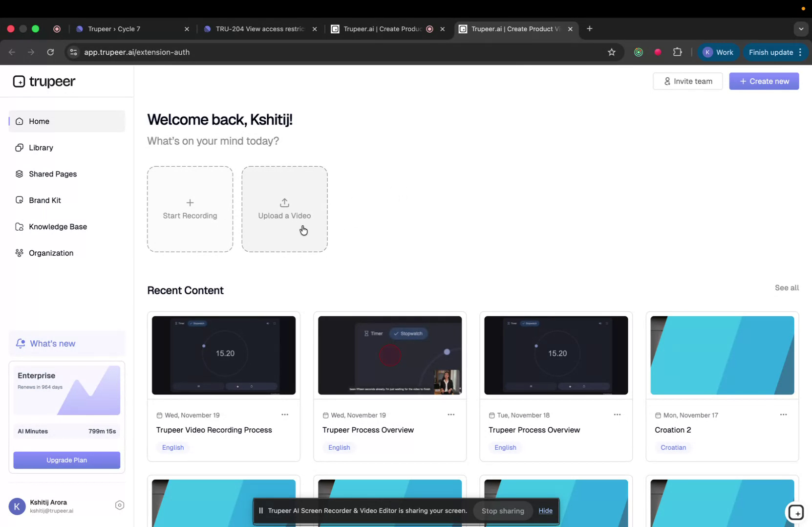Reload the current page

pos(50,52)
